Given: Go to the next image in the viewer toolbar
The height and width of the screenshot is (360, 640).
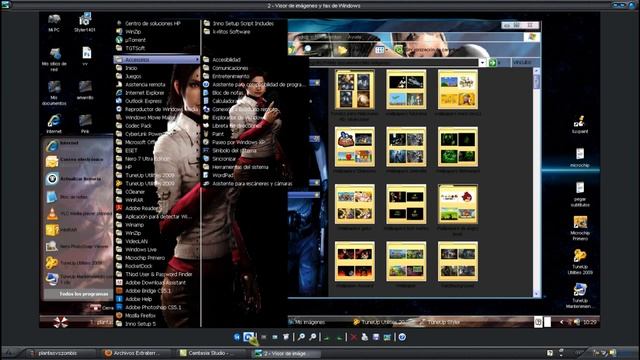Looking at the screenshot, I should pos(249,337).
